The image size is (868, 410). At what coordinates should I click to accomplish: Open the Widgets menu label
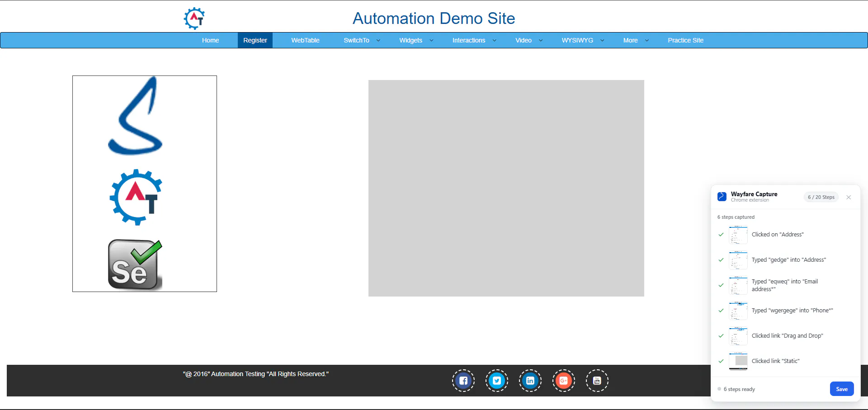pyautogui.click(x=410, y=40)
